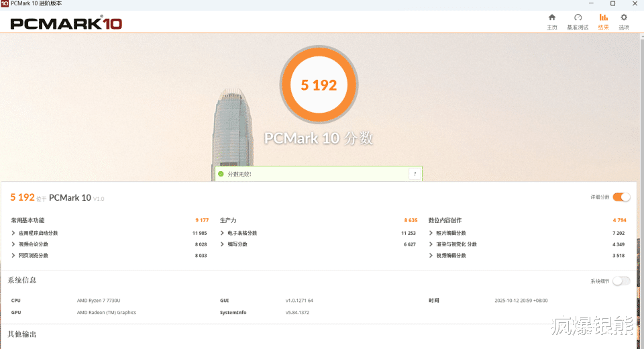Click the SystemInfo version v5.84.1372
The image size is (644, 349).
click(297, 312)
